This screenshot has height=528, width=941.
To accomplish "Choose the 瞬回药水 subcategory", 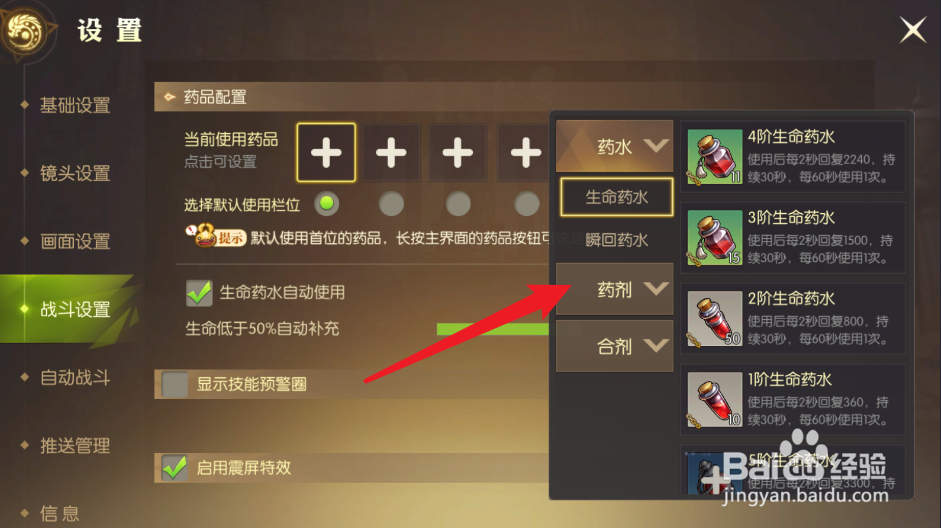I will pos(616,240).
